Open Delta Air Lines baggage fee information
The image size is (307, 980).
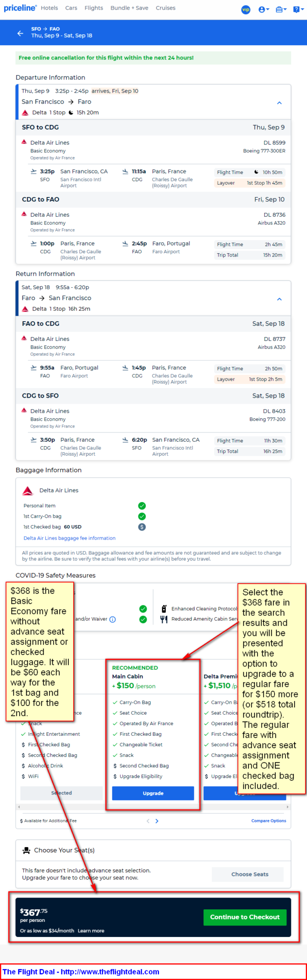70,538
